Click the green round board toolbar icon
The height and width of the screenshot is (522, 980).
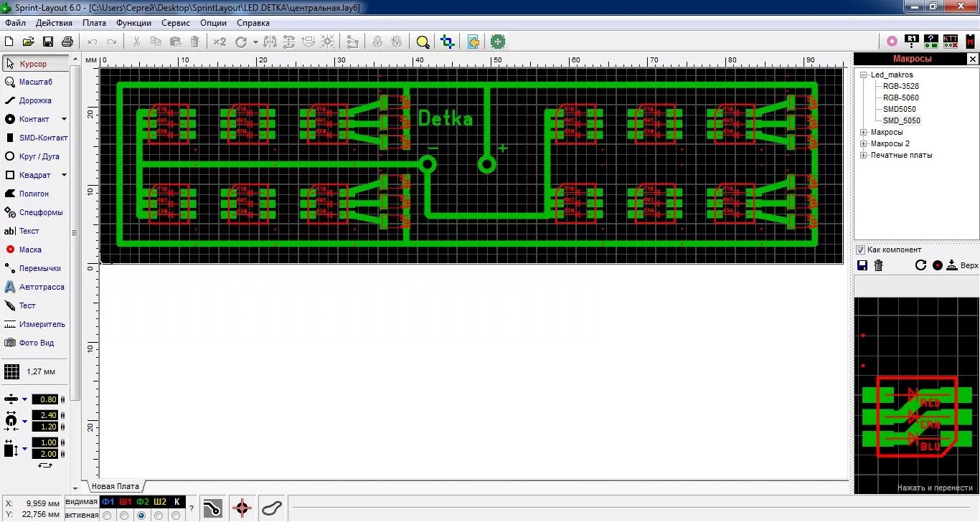[x=498, y=42]
